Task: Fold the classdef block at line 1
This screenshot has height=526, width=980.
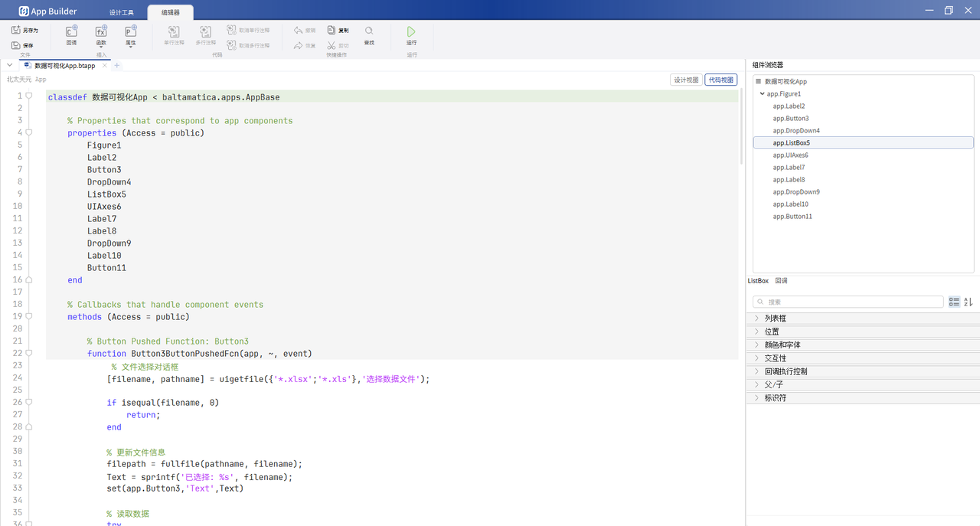Action: pyautogui.click(x=29, y=96)
